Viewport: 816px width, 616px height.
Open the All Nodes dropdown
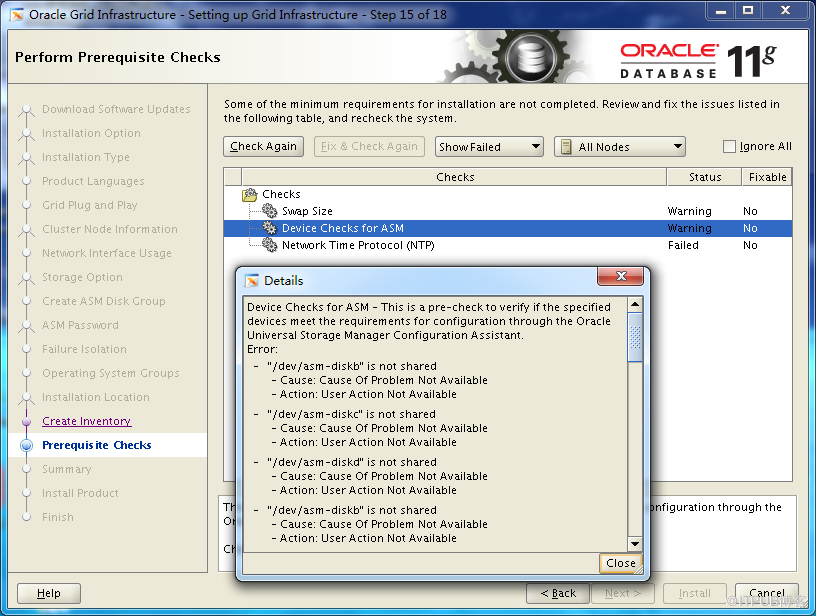click(x=620, y=147)
